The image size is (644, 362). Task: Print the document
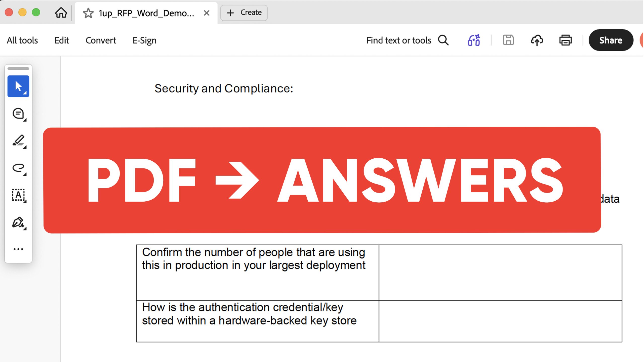[565, 40]
